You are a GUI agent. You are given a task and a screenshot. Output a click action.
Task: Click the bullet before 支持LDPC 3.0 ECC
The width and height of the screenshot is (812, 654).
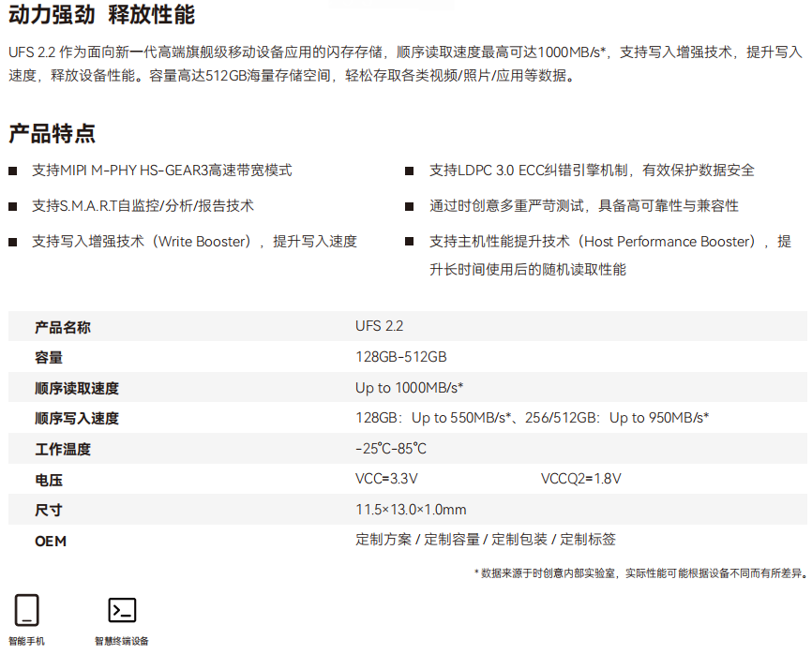410,171
